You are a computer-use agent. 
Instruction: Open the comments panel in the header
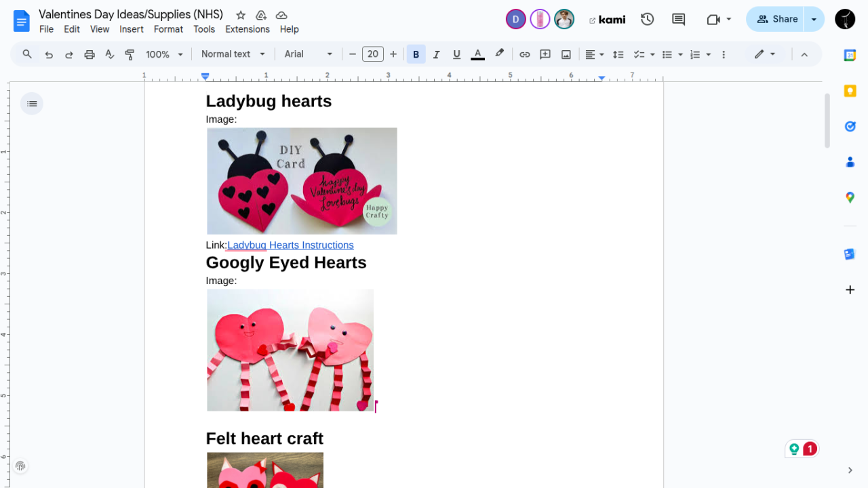coord(678,19)
